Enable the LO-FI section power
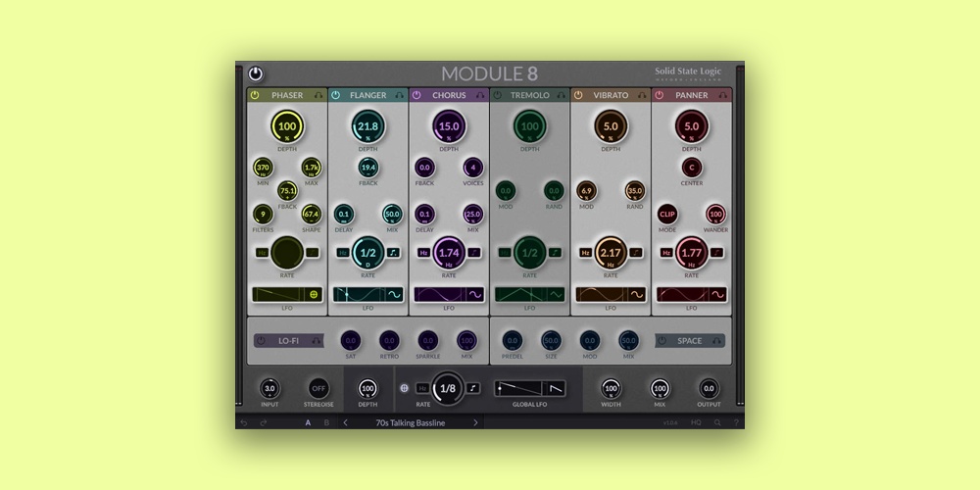Image resolution: width=980 pixels, height=490 pixels. pyautogui.click(x=262, y=341)
